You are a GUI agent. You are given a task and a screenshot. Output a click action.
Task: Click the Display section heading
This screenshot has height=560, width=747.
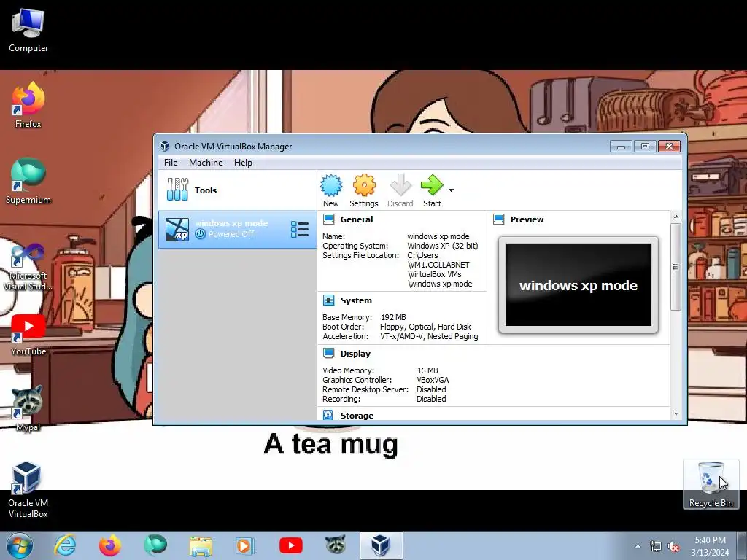point(355,354)
